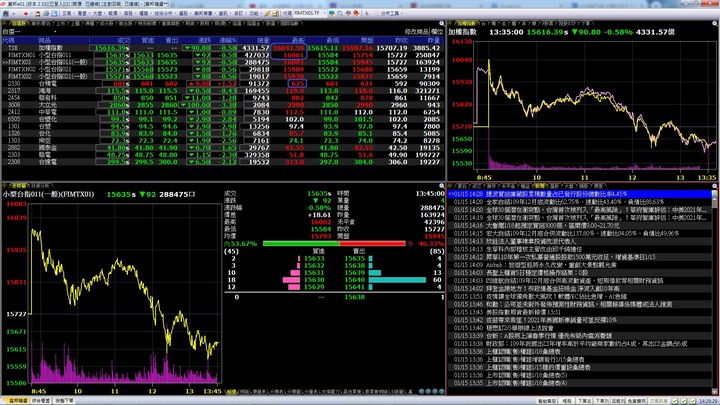
Task: Click the home icon in the toolbar
Action: pos(6,13)
